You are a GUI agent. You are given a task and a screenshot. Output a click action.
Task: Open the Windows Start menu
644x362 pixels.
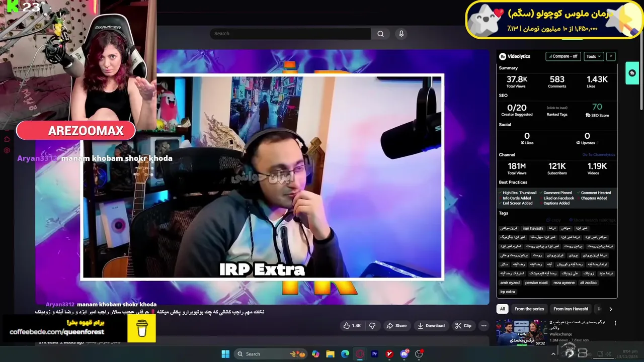coord(225,354)
